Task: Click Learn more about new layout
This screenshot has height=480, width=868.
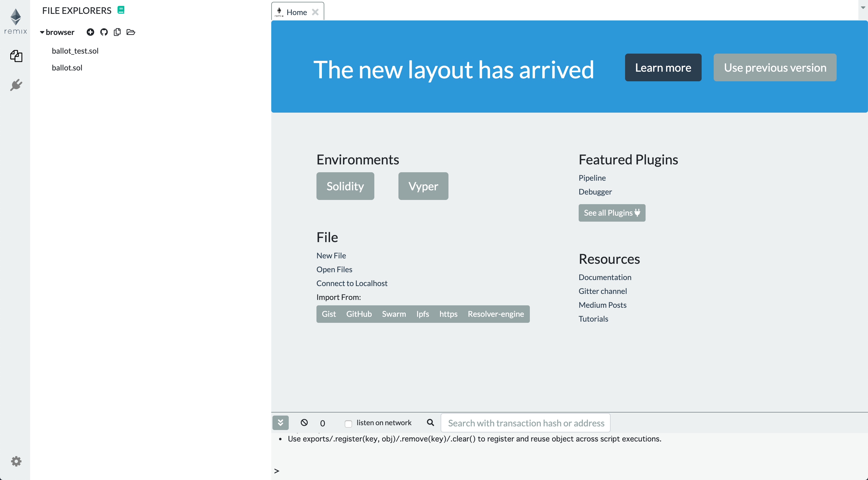Action: coord(663,67)
